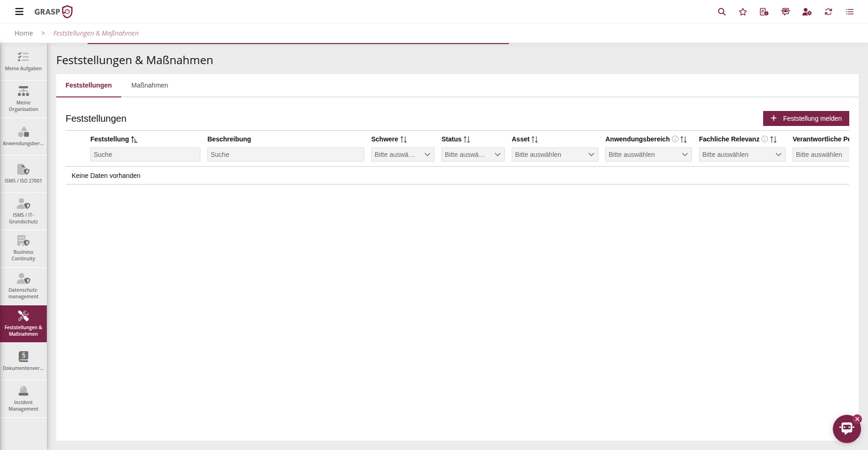Go to Incident Management in sidebar

(x=23, y=398)
